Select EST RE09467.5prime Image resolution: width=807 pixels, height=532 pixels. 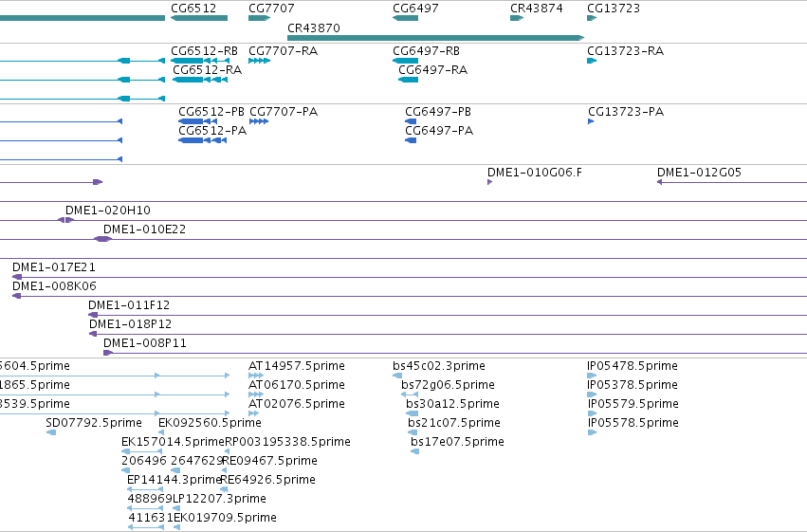pyautogui.click(x=225, y=470)
